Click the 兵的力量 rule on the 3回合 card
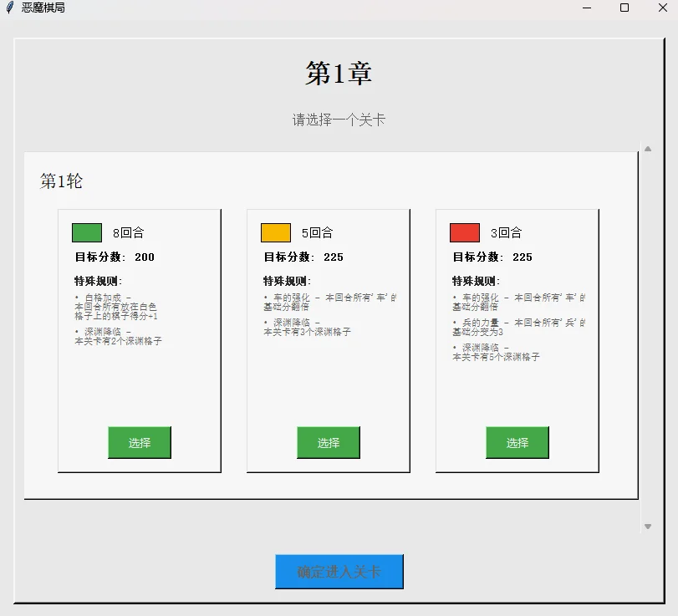 click(518, 327)
